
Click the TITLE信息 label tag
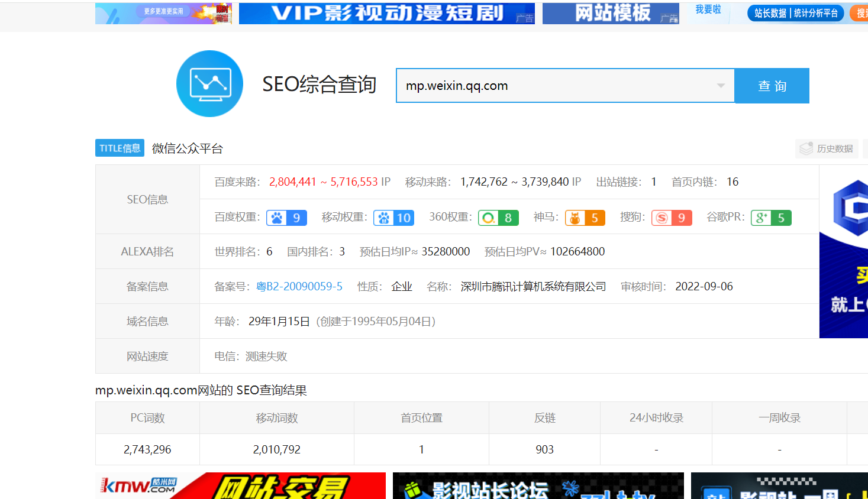click(x=120, y=148)
